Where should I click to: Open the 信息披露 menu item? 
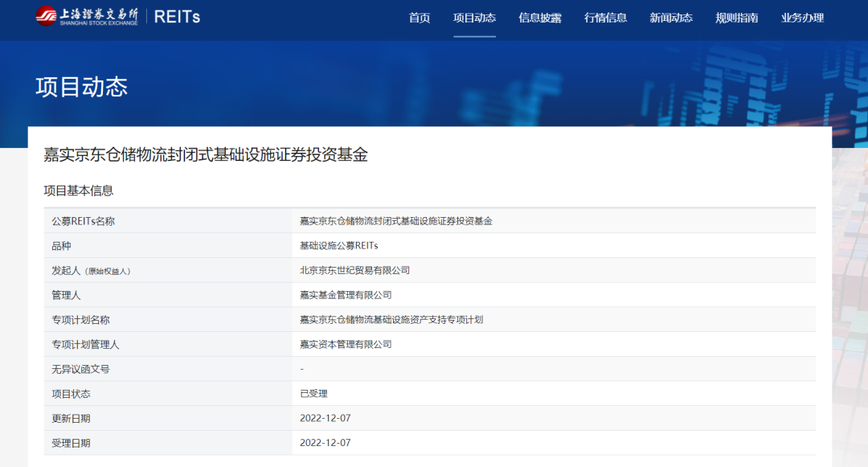[x=540, y=18]
